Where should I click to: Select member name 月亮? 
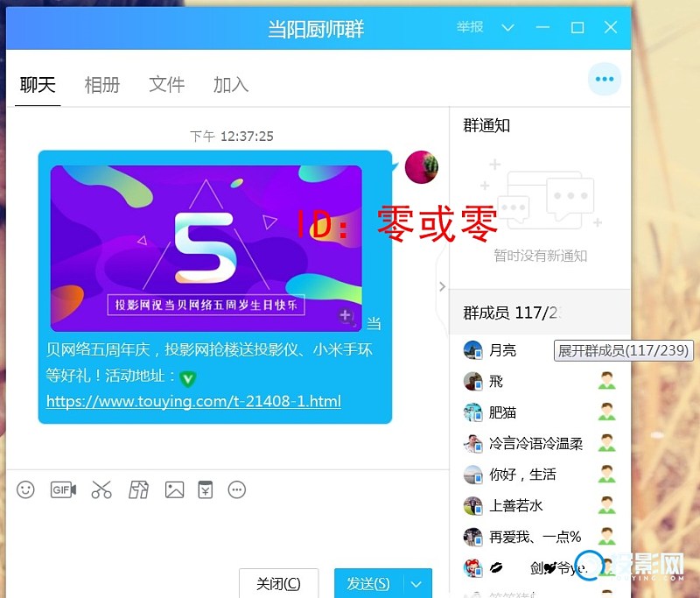(x=502, y=350)
